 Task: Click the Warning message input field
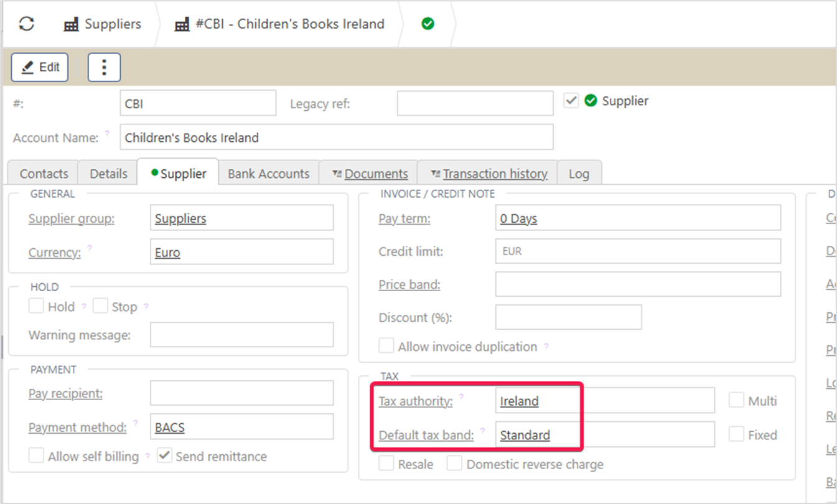click(241, 335)
